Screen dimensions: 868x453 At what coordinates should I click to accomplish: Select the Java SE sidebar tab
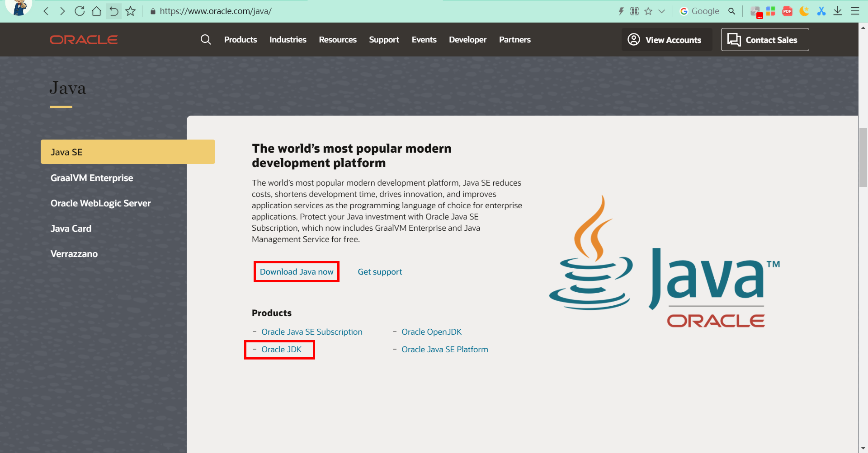pyautogui.click(x=128, y=152)
